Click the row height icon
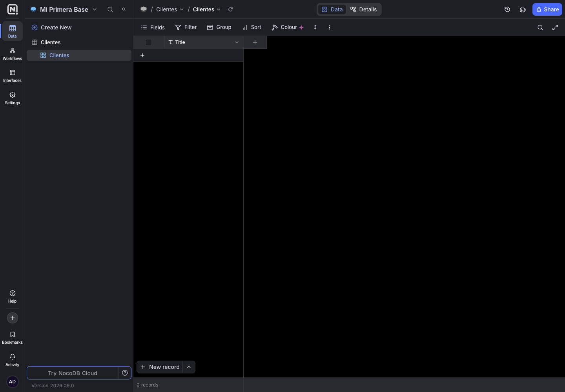 315,27
